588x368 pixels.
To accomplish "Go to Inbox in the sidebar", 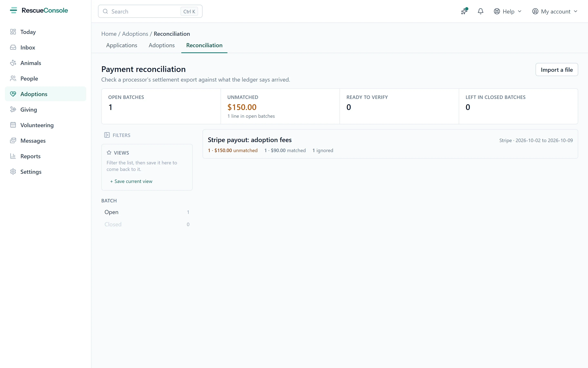I will click(46, 47).
